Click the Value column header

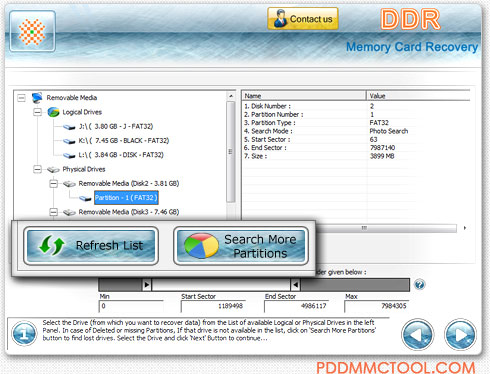click(418, 96)
